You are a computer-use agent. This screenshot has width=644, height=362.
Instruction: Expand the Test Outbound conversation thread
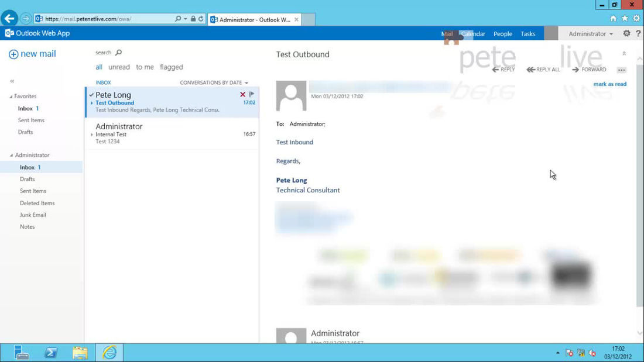tap(92, 103)
